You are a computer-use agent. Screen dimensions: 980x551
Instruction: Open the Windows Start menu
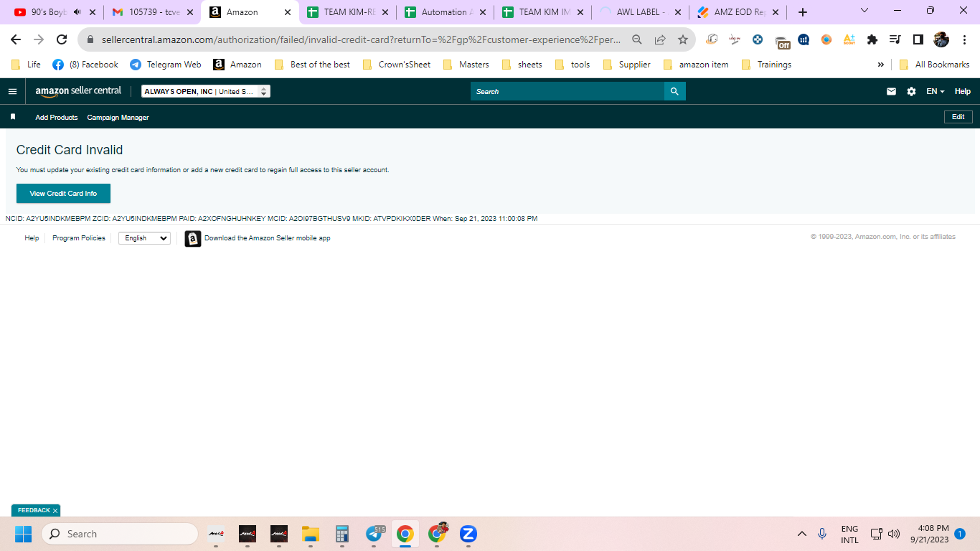24,534
